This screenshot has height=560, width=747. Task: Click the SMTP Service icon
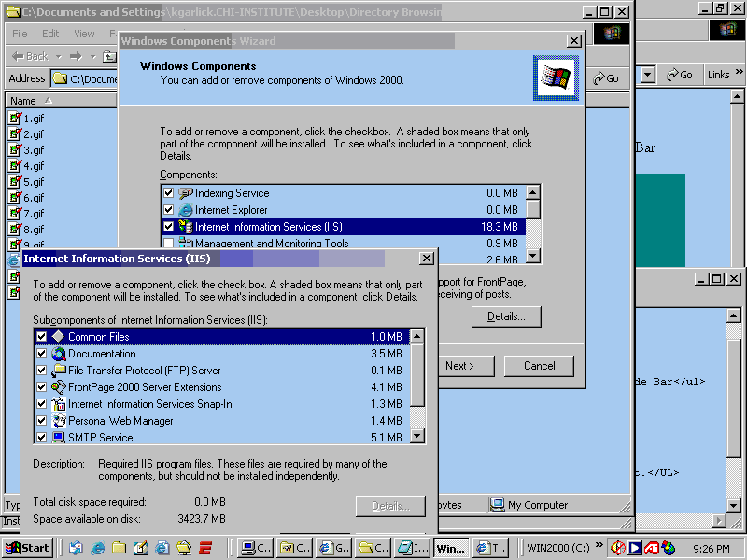coord(59,437)
